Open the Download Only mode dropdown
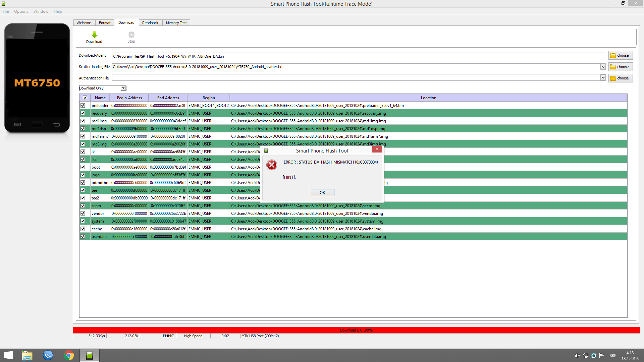 (103, 88)
